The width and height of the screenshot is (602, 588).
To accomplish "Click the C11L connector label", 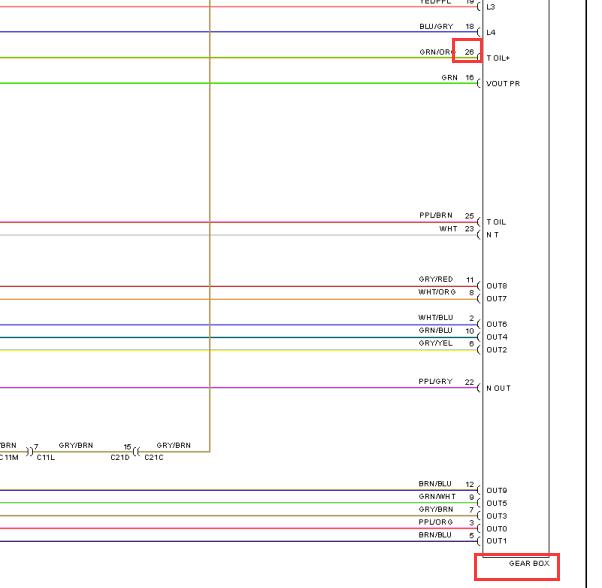I will pos(46,458).
